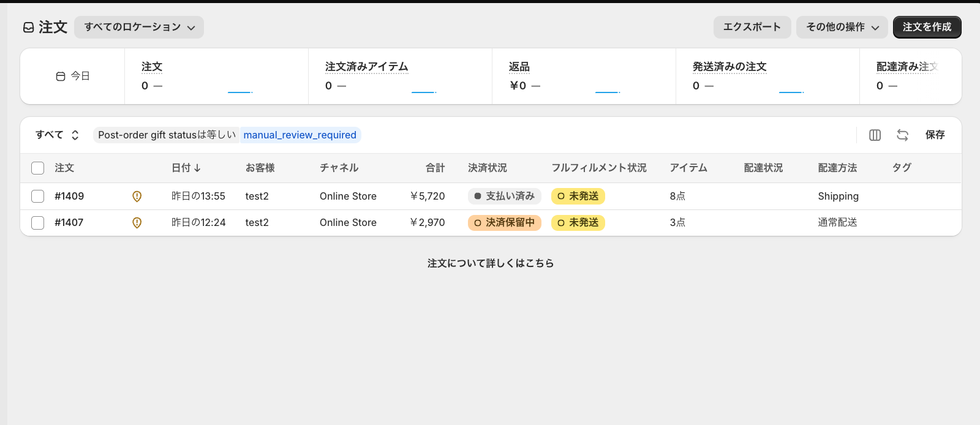Select the 注文済みアイテム metrics card
The height and width of the screenshot is (425, 980).
pyautogui.click(x=400, y=77)
